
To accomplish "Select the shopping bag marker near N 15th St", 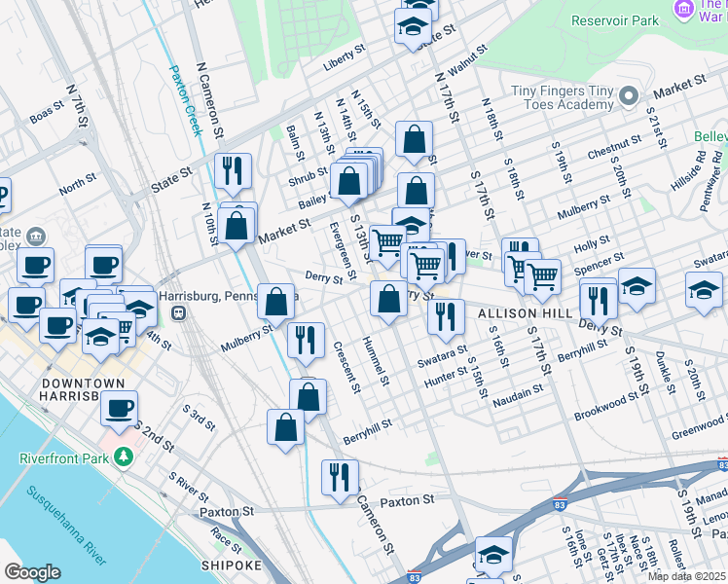I will (x=415, y=142).
